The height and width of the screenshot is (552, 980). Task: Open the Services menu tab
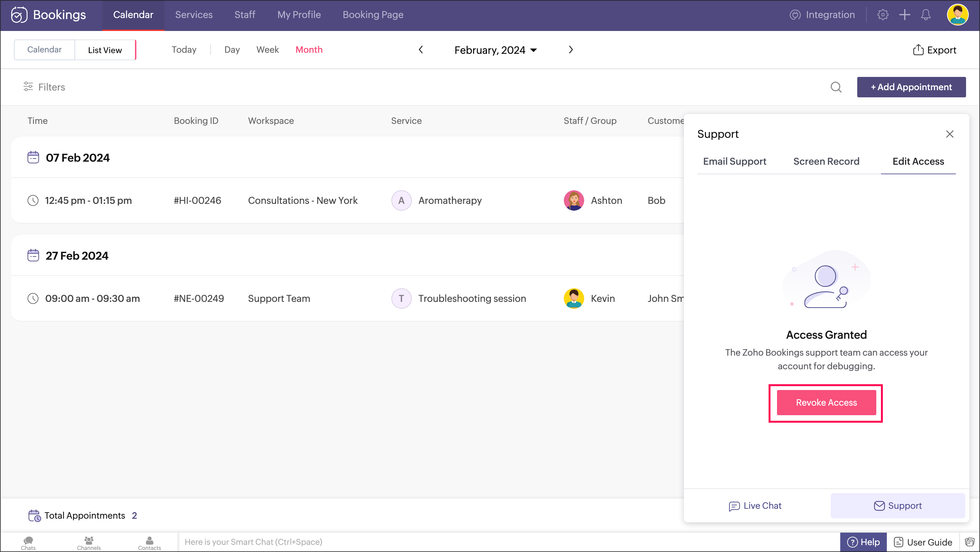point(193,15)
